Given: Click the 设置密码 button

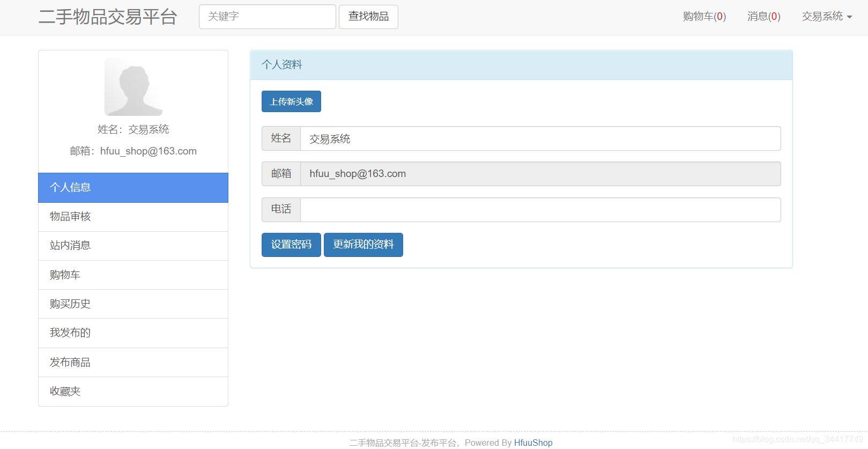Looking at the screenshot, I should [291, 245].
